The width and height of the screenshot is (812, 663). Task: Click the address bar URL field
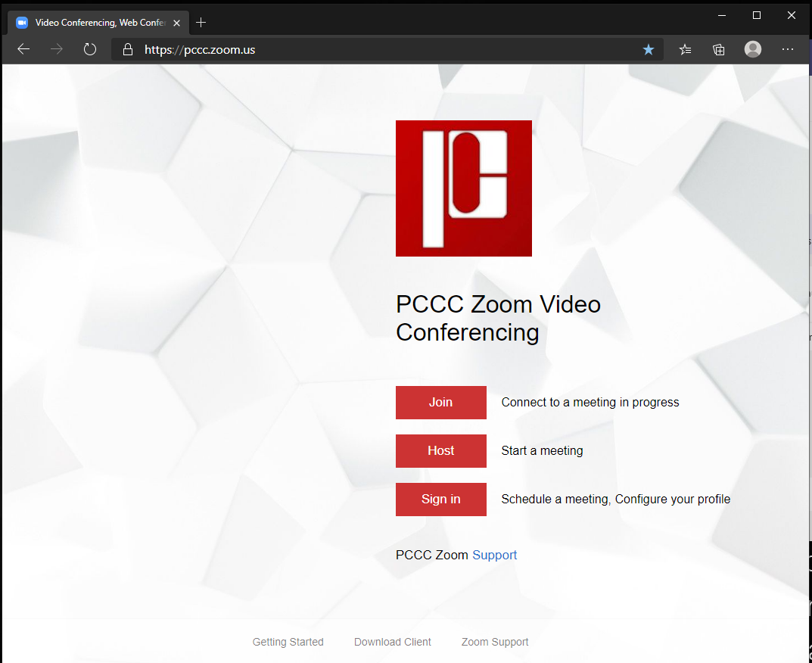point(387,50)
